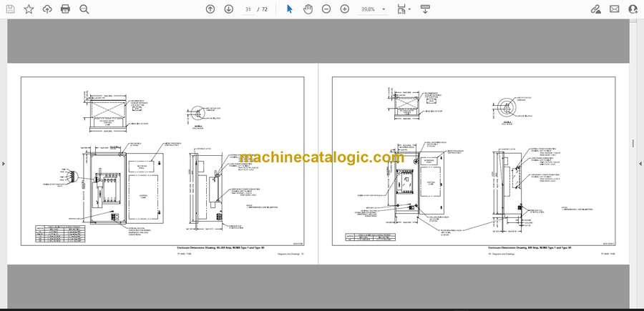Viewport: 644px width, 311px height.
Task: Zoom out with the minus button
Action: (326, 9)
